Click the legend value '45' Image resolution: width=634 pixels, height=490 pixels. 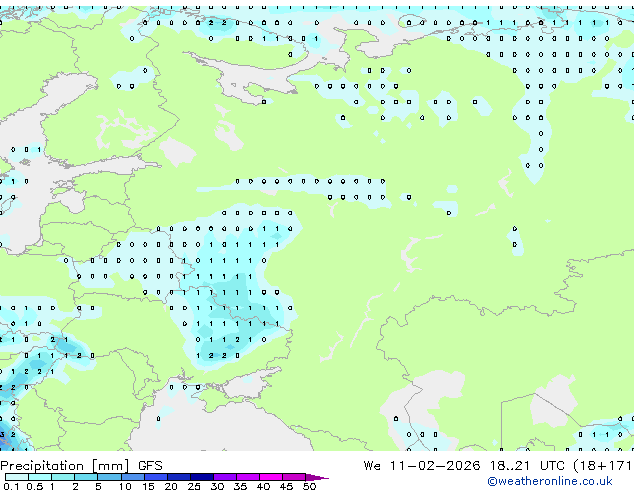(287, 486)
